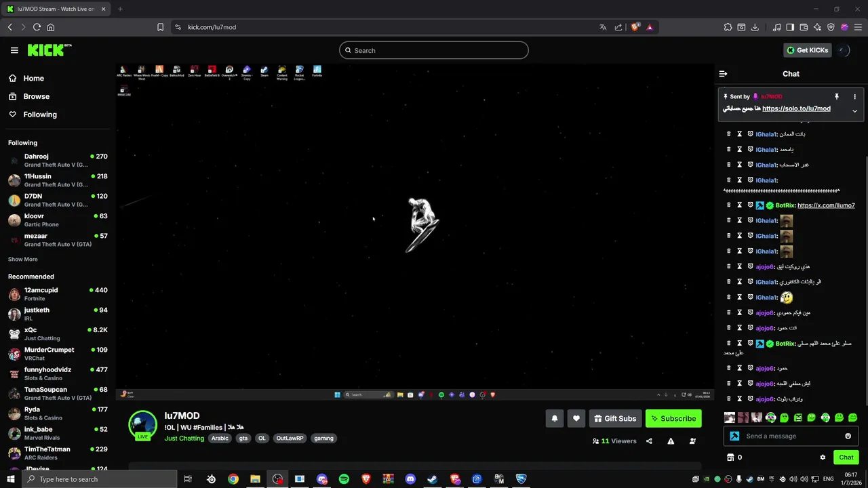Screen dimensions: 868x488
Task: Click the Kick logo
Action: point(49,50)
